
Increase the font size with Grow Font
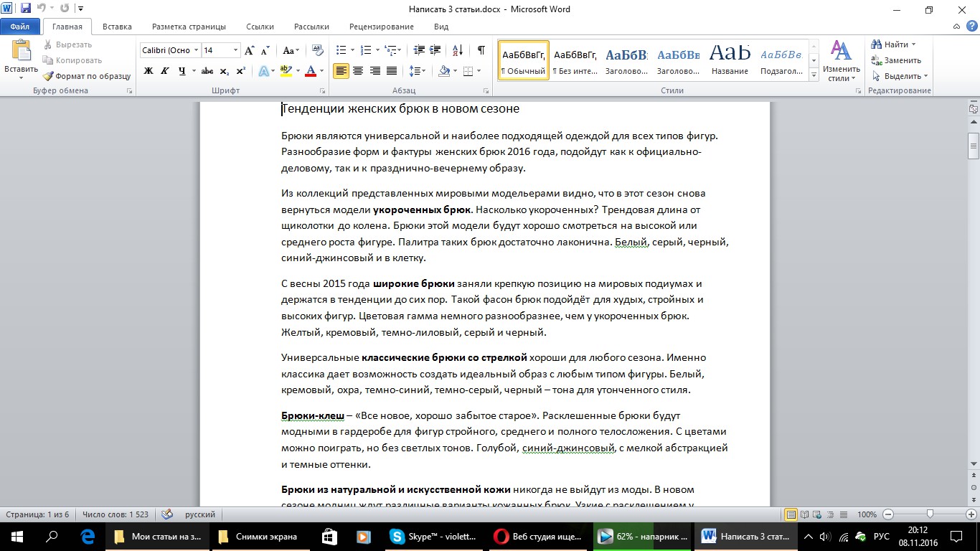click(x=250, y=50)
